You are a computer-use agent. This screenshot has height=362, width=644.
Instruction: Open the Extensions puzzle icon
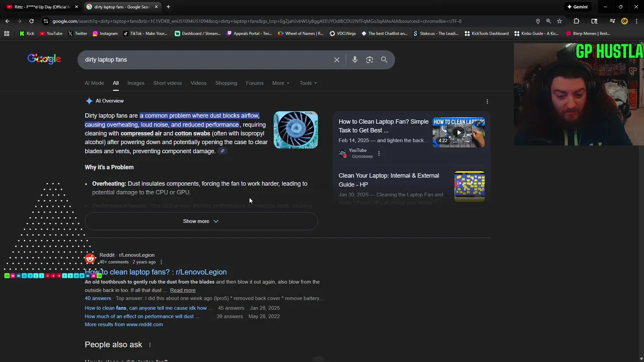[577, 21]
